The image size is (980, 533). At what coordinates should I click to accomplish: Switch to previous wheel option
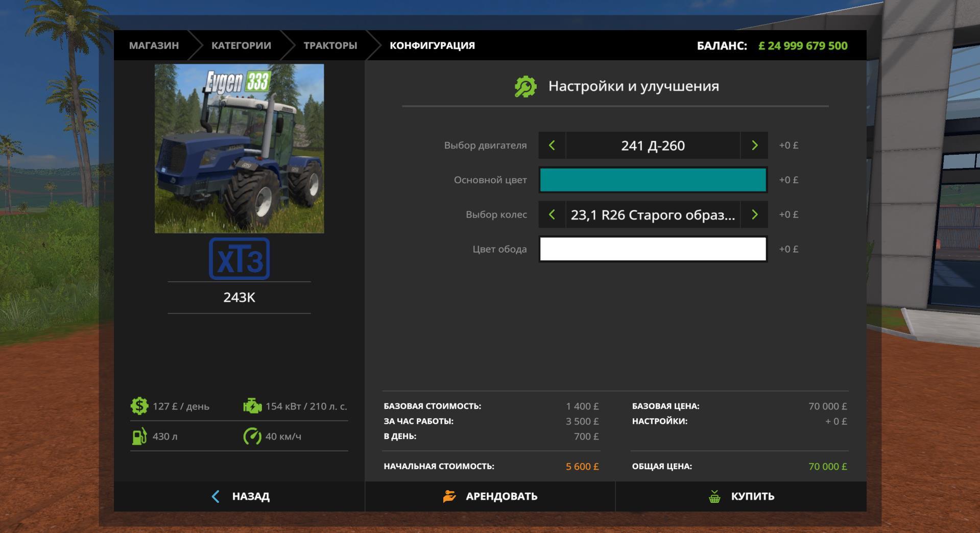pos(552,215)
